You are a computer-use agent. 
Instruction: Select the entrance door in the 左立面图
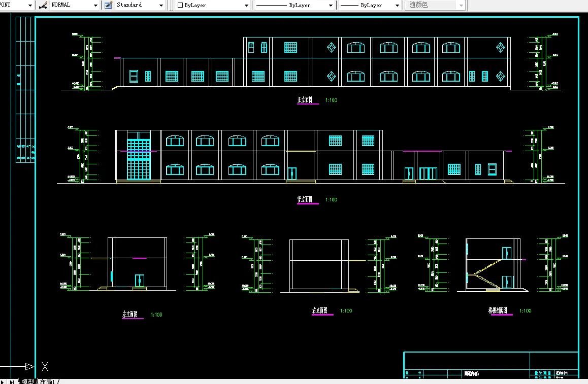(x=140, y=281)
